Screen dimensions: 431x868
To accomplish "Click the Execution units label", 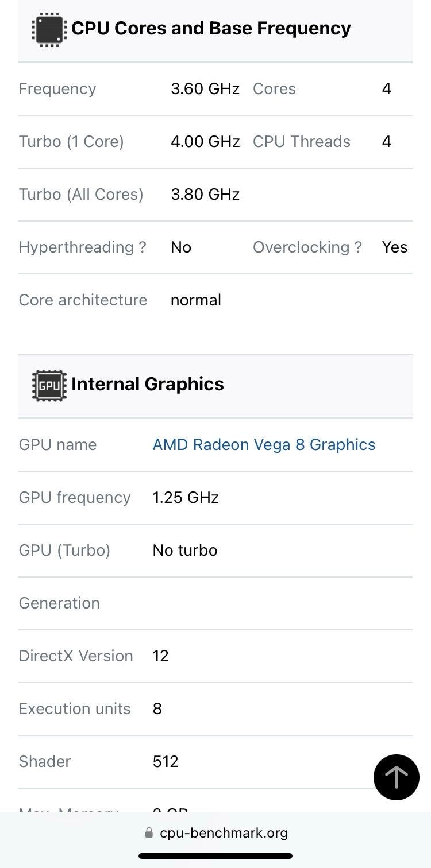I will [x=75, y=709].
